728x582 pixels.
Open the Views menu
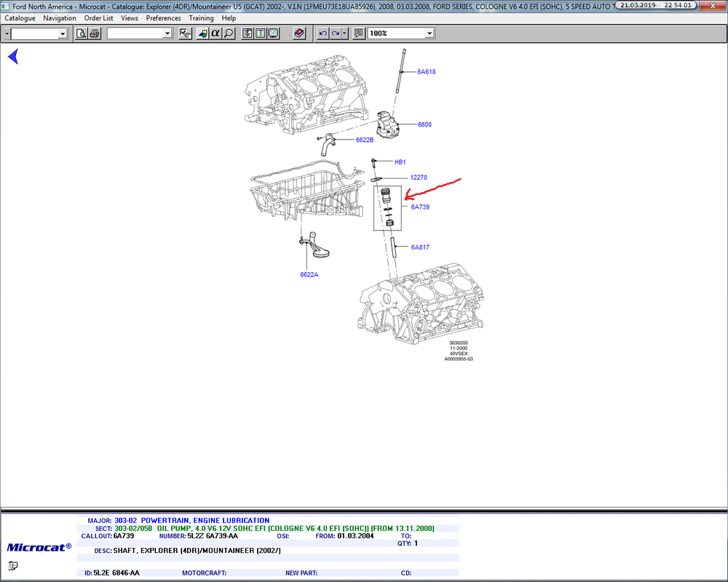(x=130, y=18)
